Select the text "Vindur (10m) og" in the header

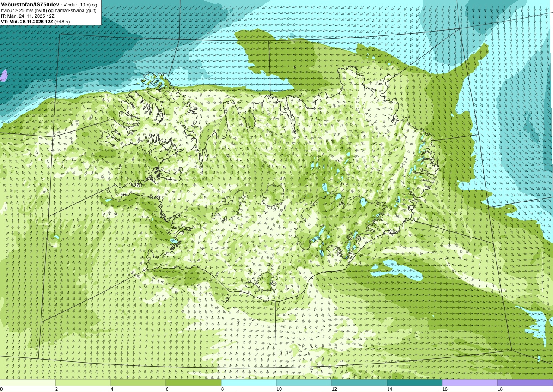80,4
